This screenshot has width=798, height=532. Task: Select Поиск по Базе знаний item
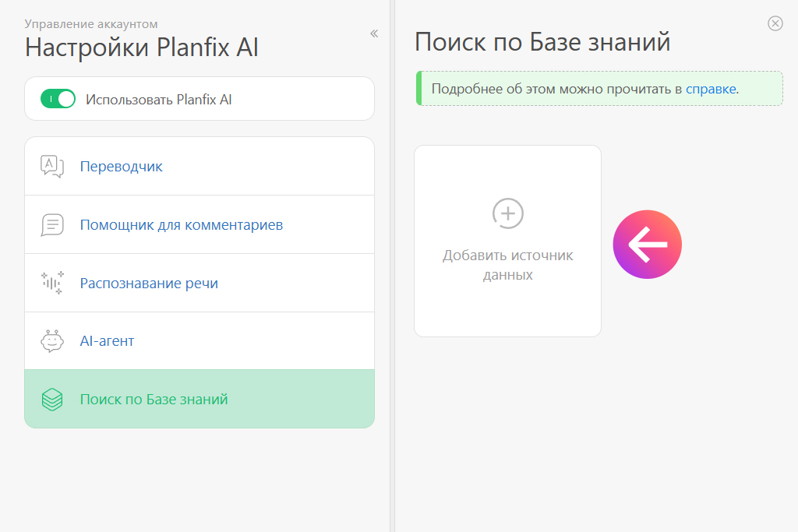coord(154,400)
